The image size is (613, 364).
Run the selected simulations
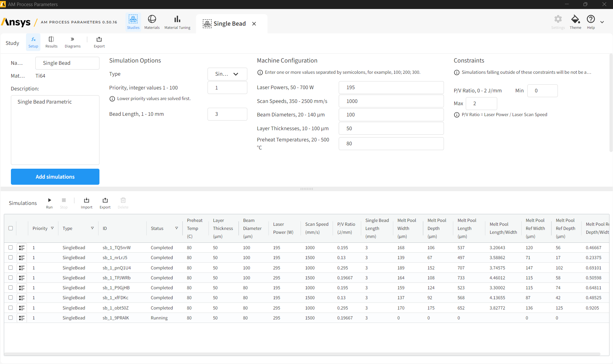(x=49, y=203)
